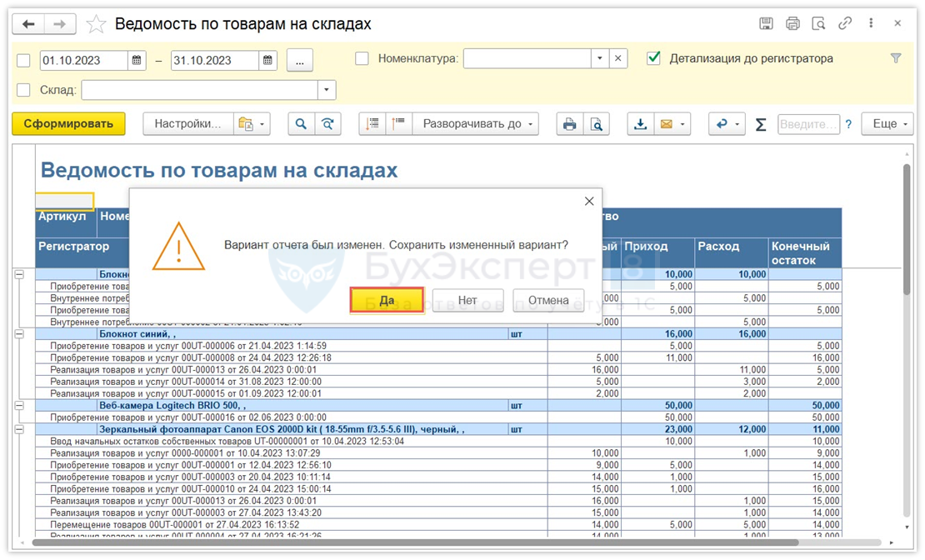This screenshot has width=925, height=560.
Task: Enable the Номенклатура filter checkbox
Action: coord(362,58)
